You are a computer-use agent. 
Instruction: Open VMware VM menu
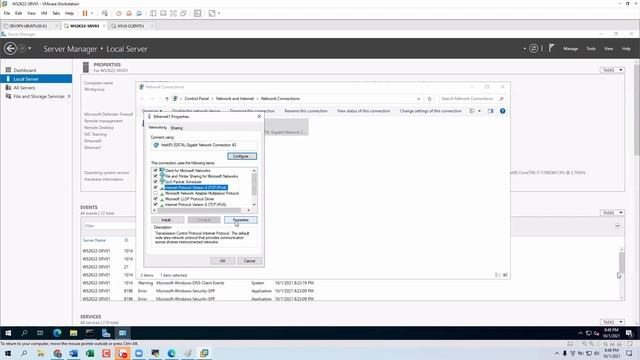coord(44,13)
